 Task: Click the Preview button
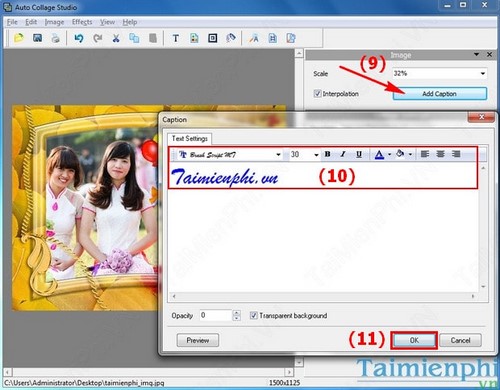198,340
